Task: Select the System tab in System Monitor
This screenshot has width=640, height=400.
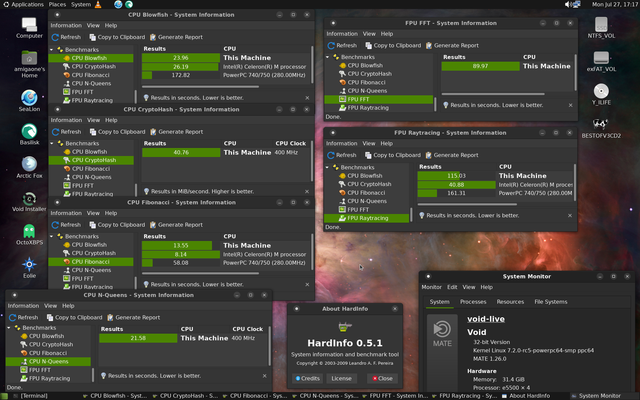Action: pos(440,302)
